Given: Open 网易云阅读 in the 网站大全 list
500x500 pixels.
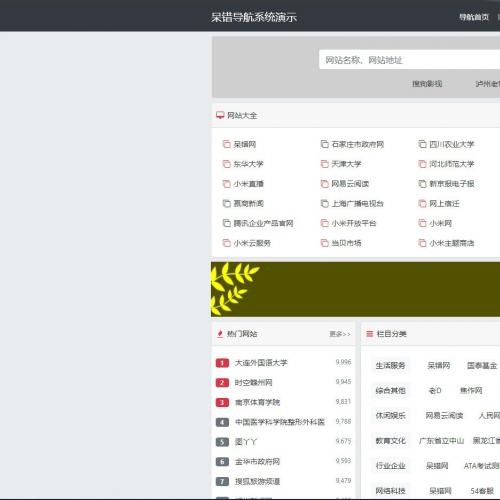Looking at the screenshot, I should point(350,184).
